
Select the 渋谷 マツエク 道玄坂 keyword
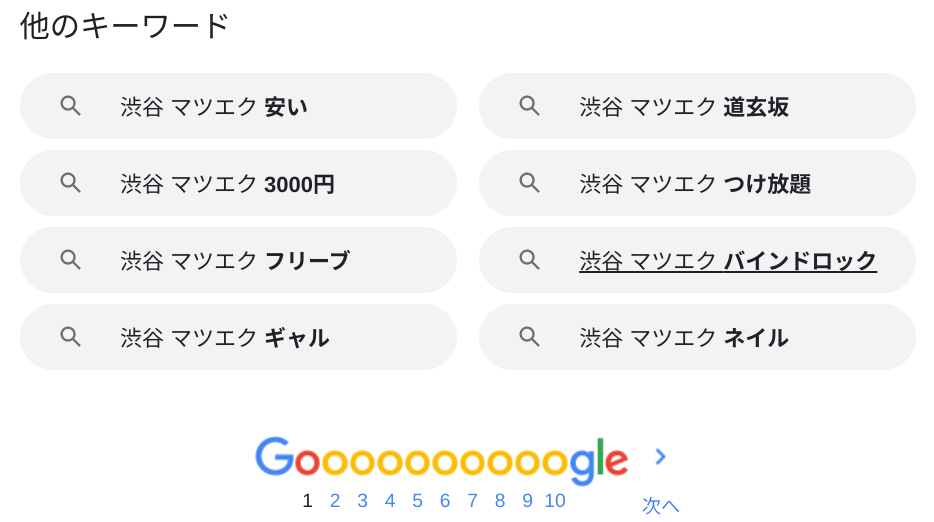[684, 107]
